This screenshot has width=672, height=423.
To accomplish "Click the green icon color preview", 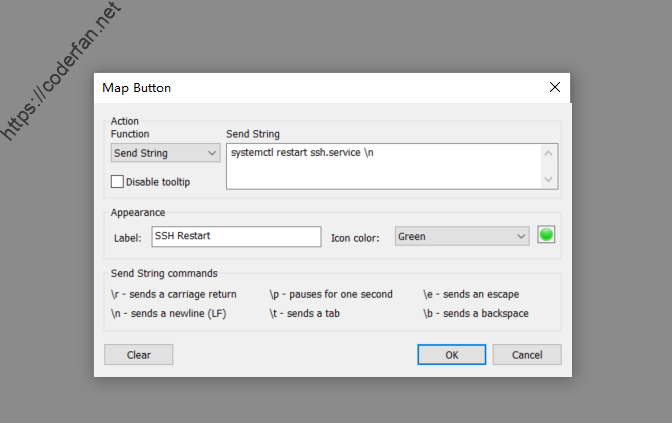I will [x=546, y=236].
